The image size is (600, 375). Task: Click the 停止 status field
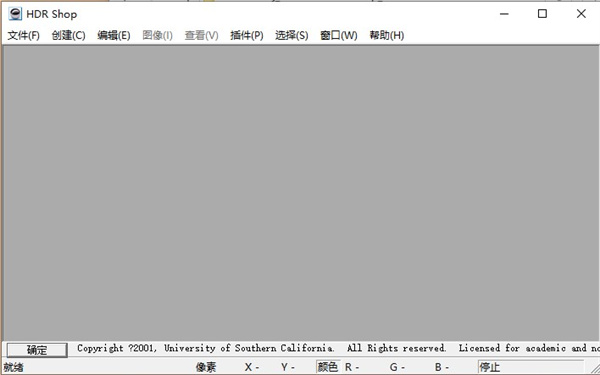point(531,367)
